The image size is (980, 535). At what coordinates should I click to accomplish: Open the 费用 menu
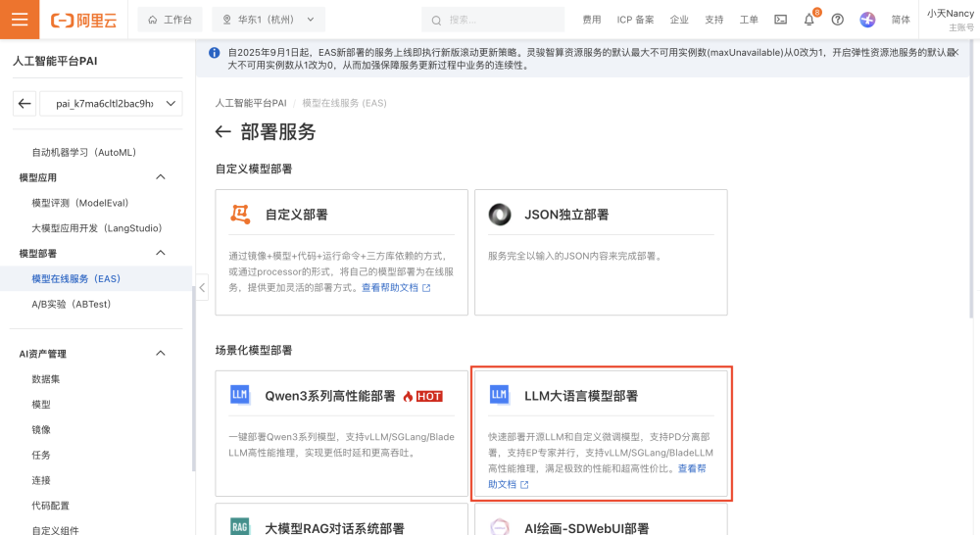point(591,20)
